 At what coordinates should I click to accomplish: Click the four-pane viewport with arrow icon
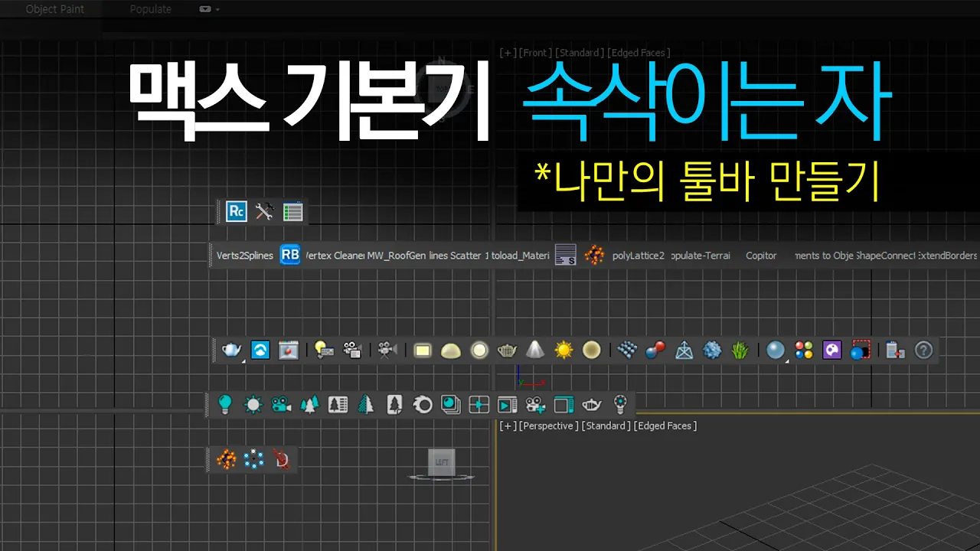point(479,404)
